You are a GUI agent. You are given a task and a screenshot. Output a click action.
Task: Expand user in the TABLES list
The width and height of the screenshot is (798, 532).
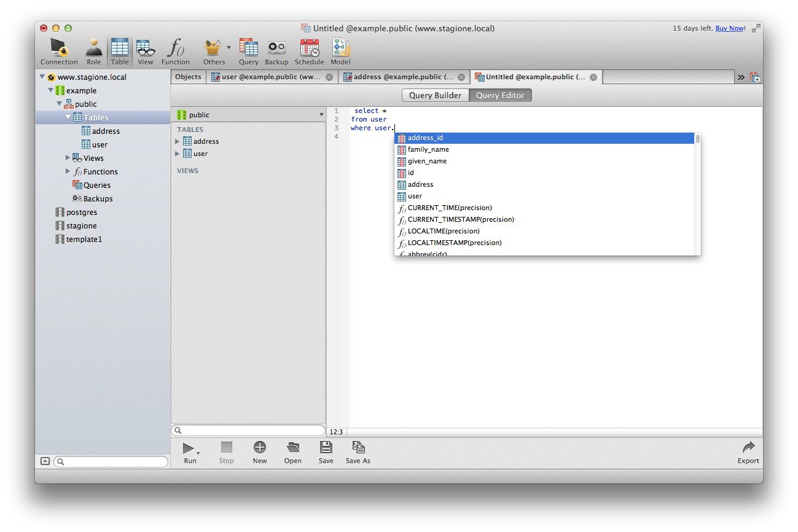tap(178, 154)
